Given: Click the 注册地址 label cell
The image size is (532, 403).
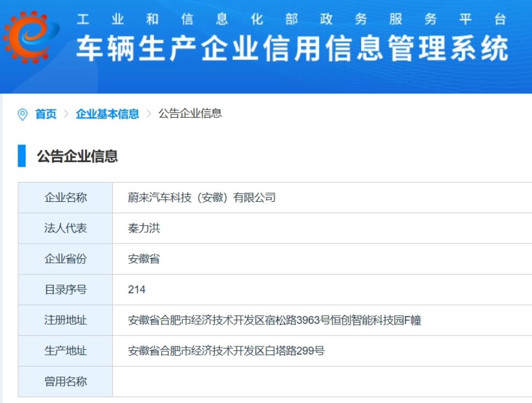Looking at the screenshot, I should 65,320.
